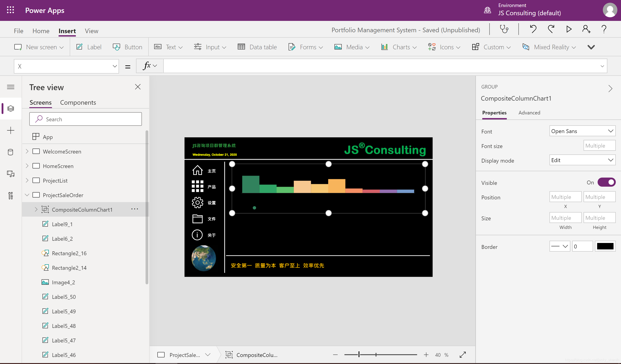Click the black Border color swatch

point(605,246)
